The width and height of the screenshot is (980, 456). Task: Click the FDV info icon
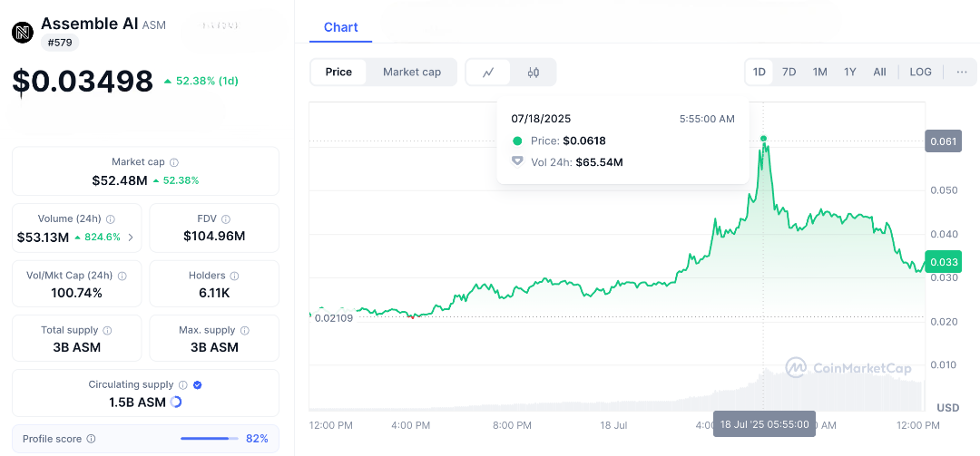(226, 219)
